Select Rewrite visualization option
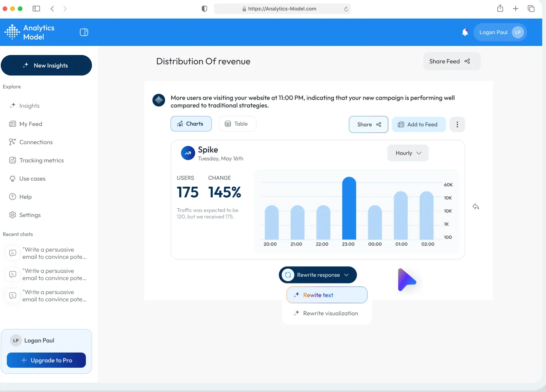This screenshot has width=546, height=392. 327,313
